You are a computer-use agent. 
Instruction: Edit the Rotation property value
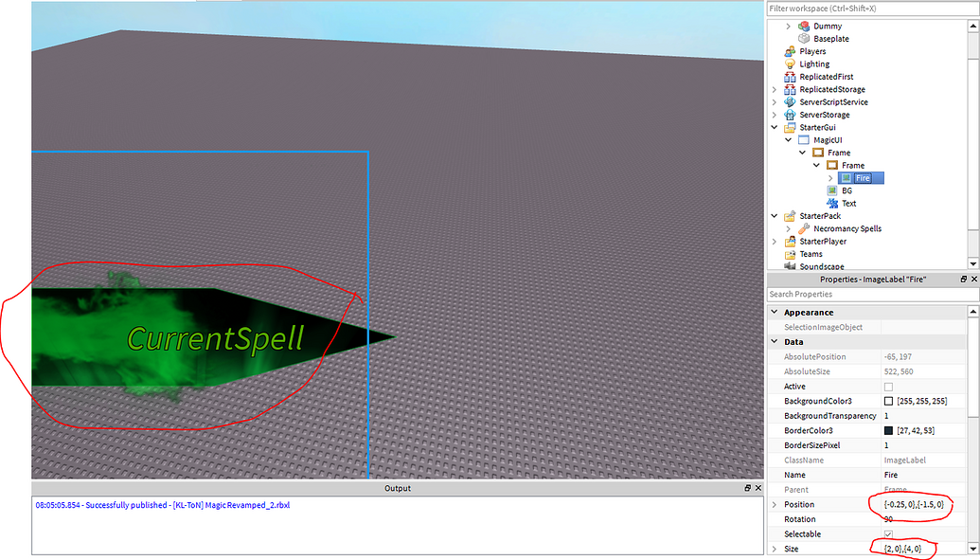[924, 519]
